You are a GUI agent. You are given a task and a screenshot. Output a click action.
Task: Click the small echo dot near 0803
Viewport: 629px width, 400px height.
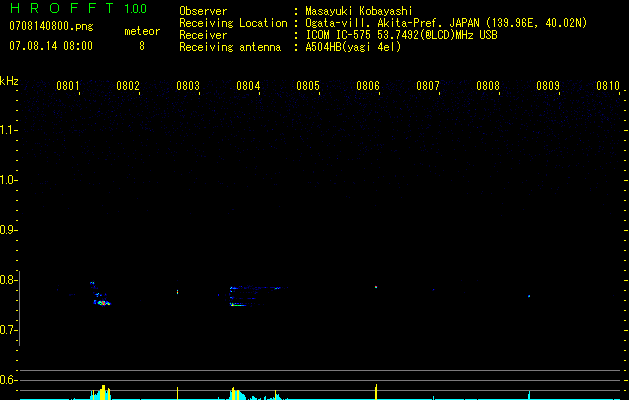coord(177,292)
